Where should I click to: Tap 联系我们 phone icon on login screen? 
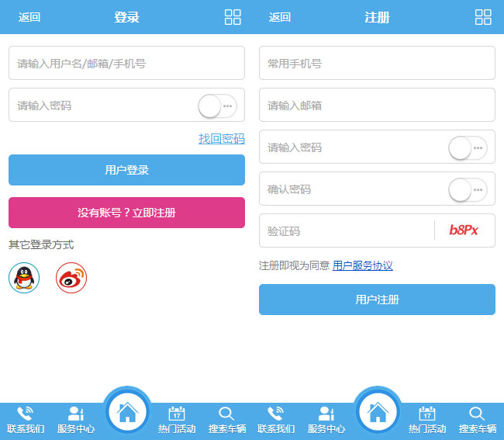click(26, 414)
